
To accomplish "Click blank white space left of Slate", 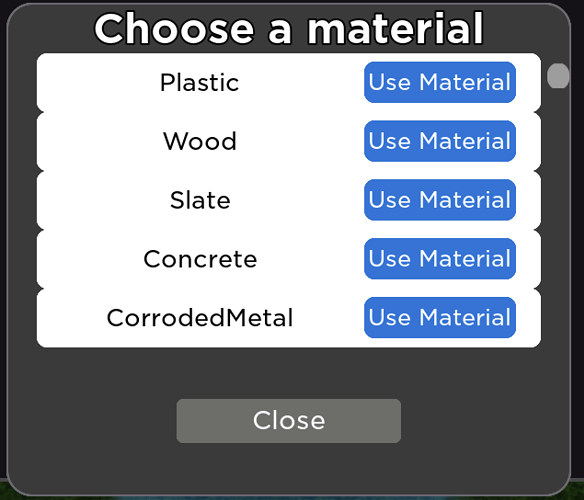I will [x=102, y=200].
